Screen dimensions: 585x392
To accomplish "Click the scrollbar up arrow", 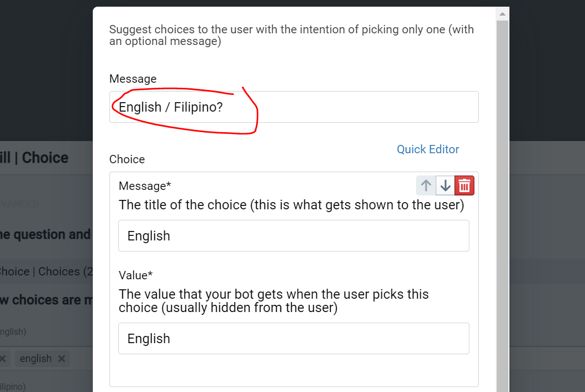I will [x=502, y=13].
